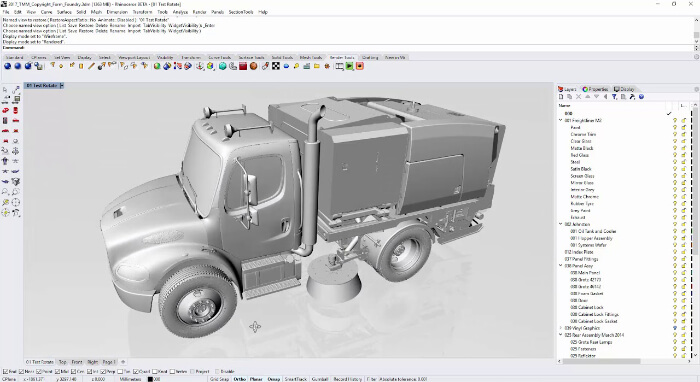Open the Surface menu
The width and height of the screenshot is (700, 382).
(x=64, y=12)
